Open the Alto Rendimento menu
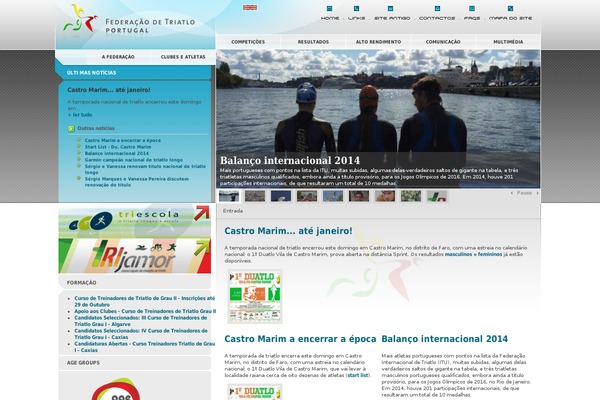The image size is (600, 400). coord(378,42)
